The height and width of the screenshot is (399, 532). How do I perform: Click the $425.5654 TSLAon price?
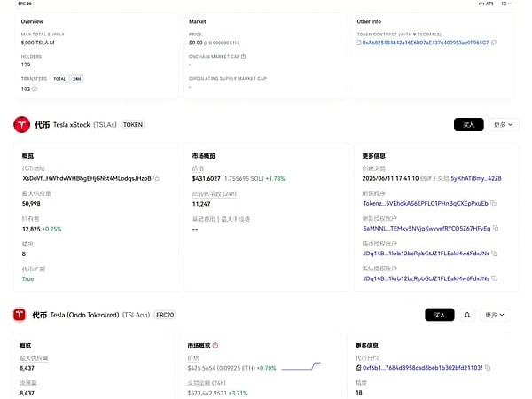201,368
